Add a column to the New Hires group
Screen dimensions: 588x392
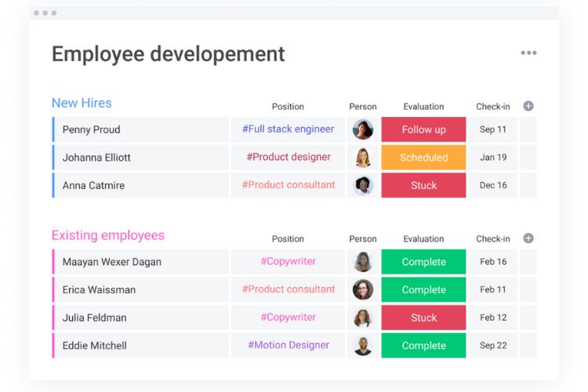[x=528, y=106]
